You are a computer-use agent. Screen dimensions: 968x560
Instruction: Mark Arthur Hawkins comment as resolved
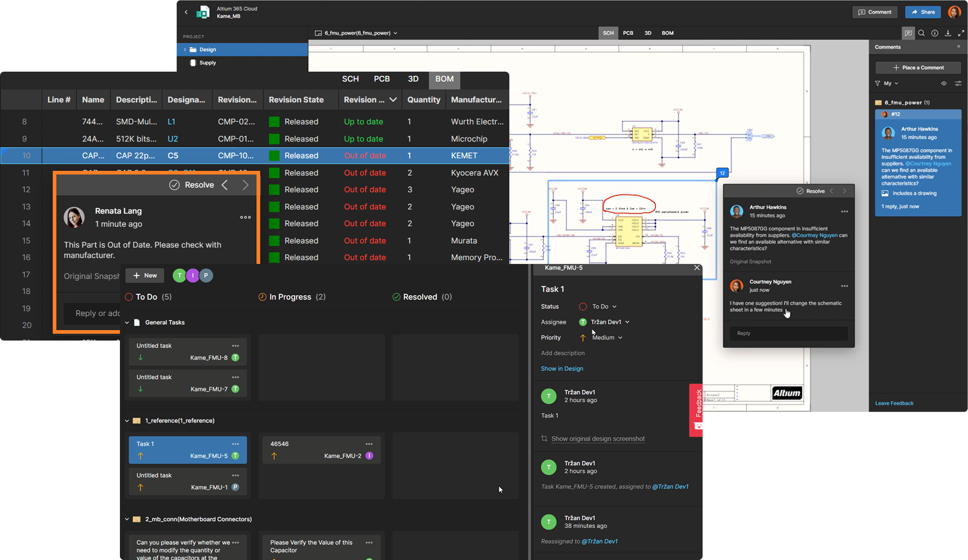[x=811, y=191]
